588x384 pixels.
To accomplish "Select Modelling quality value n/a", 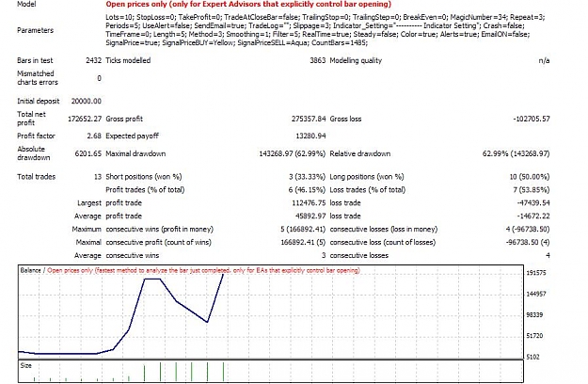I will coord(544,60).
